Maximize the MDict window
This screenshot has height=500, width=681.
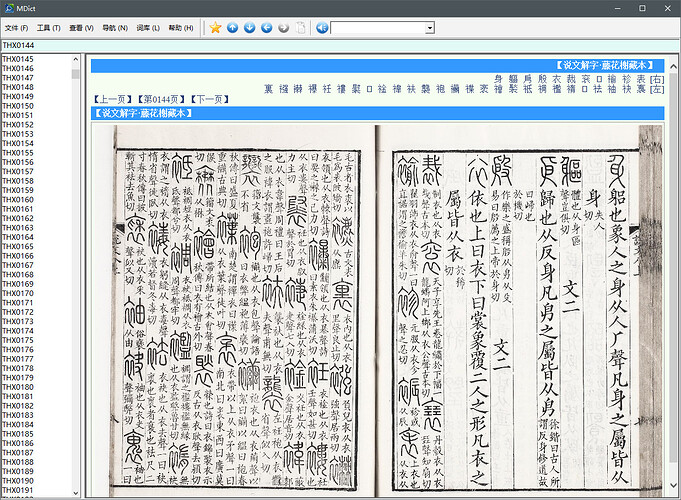click(642, 8)
